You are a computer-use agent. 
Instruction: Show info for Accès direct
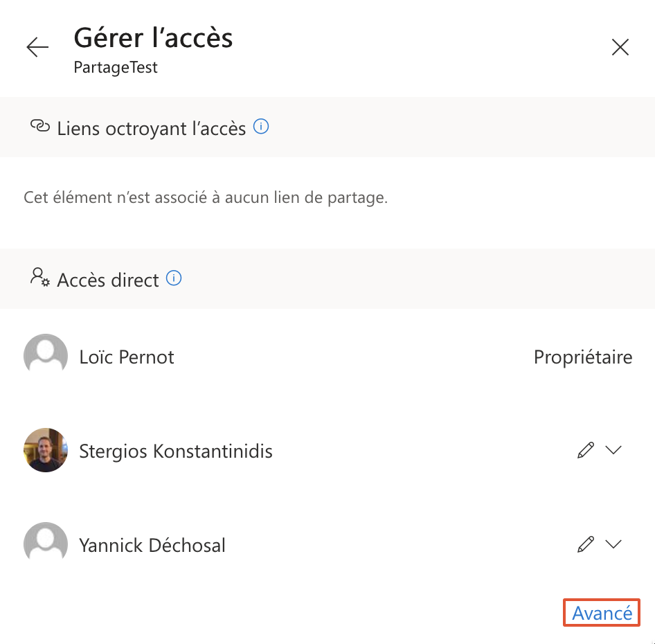(174, 279)
